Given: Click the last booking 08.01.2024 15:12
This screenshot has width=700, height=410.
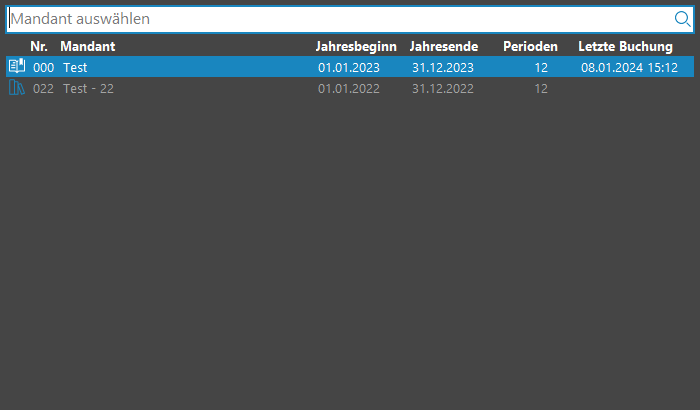Looking at the screenshot, I should (629, 67).
